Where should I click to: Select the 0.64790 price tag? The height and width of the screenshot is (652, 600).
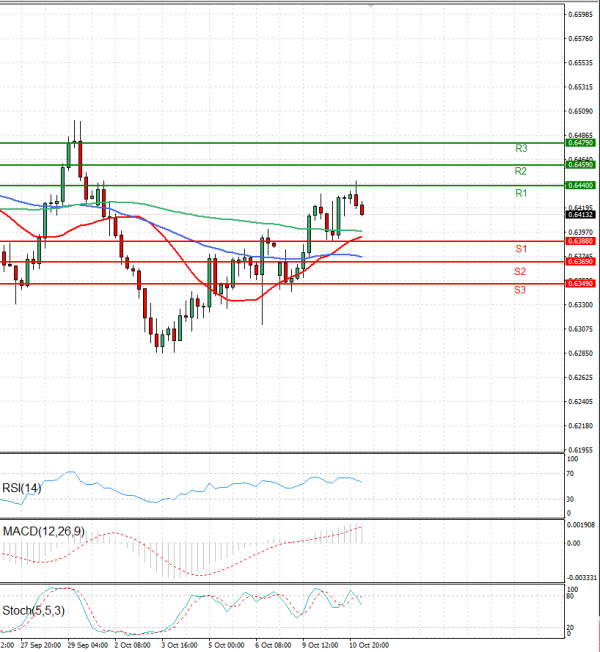click(x=580, y=143)
